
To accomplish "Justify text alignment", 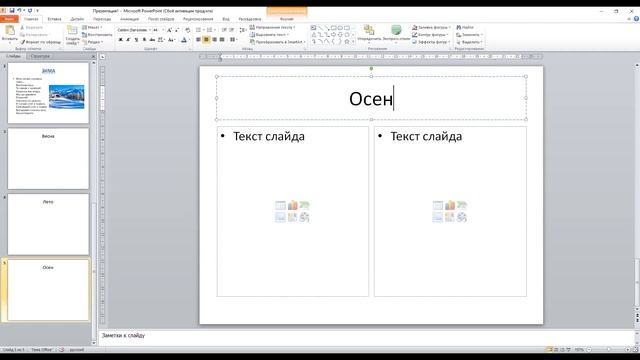I will (x=222, y=40).
